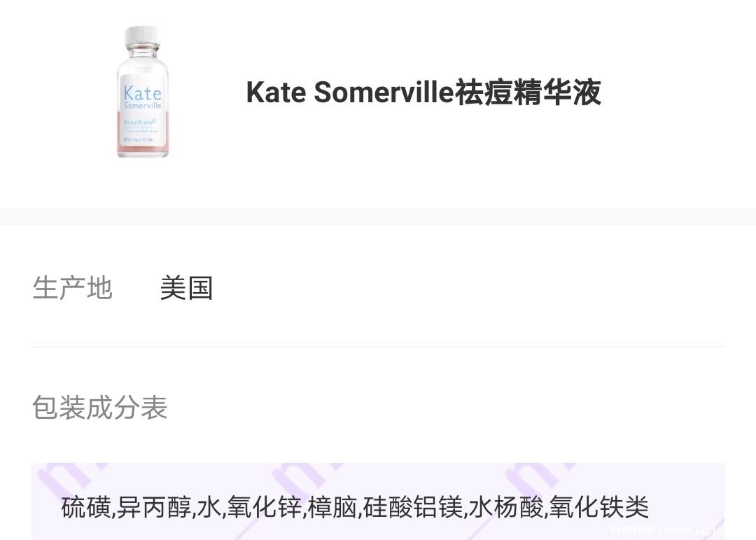Tap the website watermark in bottom corner
Screen dimensions: 756x540
click(667, 530)
